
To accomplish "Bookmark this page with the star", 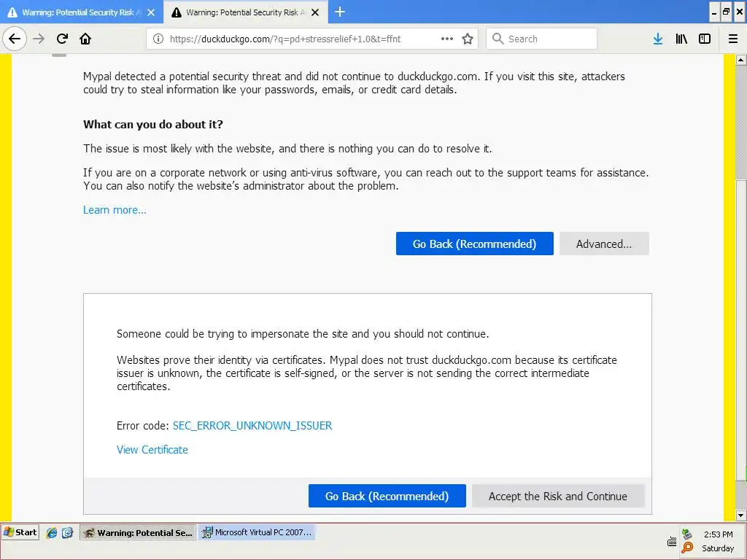I will 468,39.
